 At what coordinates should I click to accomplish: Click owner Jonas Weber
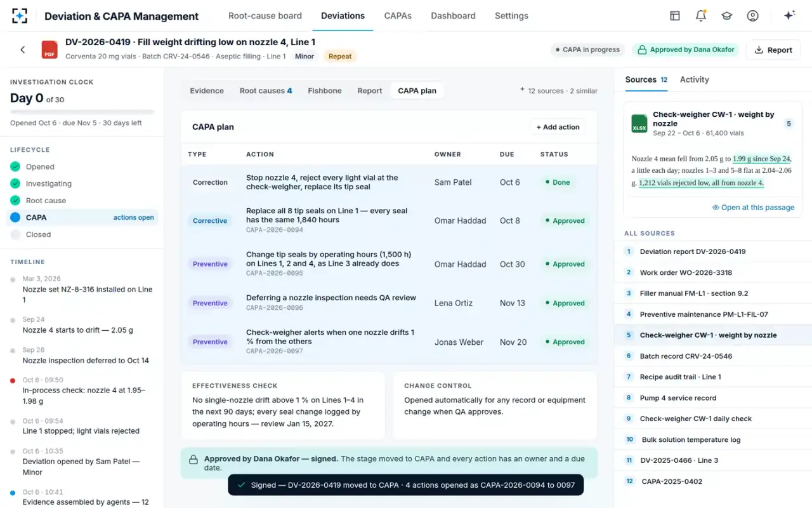tap(459, 342)
